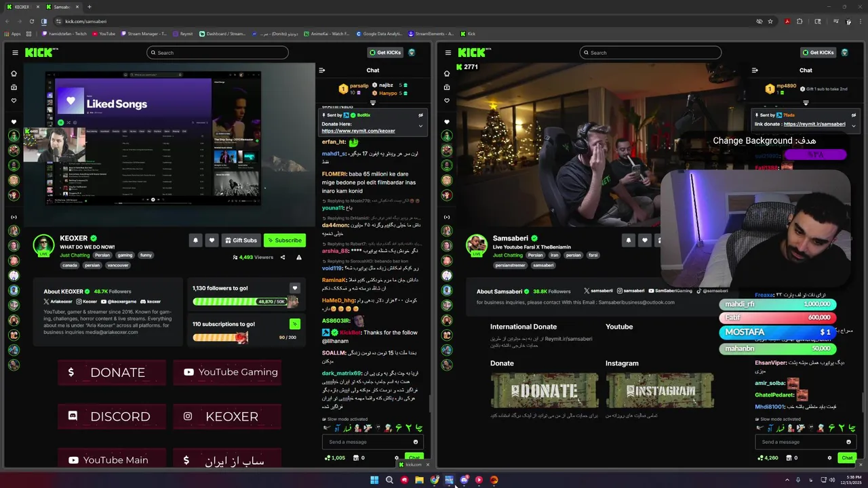The image size is (868, 488).
Task: Open the StreamElements bookmark
Action: (430, 33)
